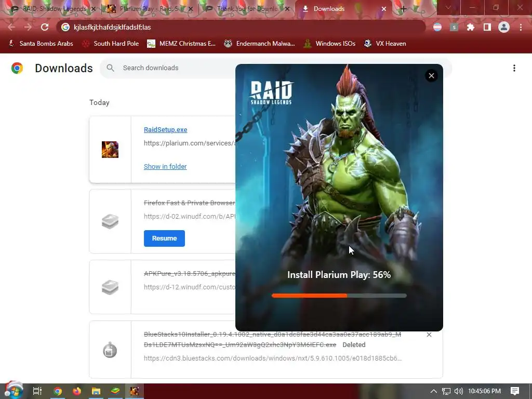Open Chrome from the taskbar
Screen dimensions: 532x399
point(58,391)
